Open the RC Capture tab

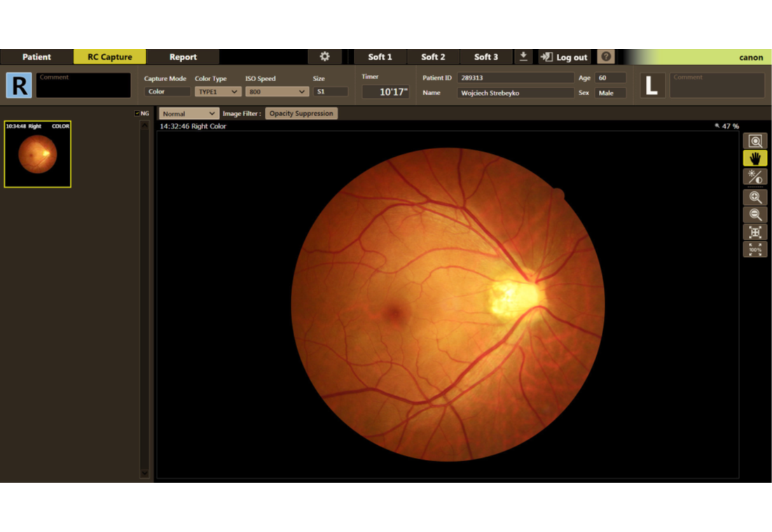point(110,57)
